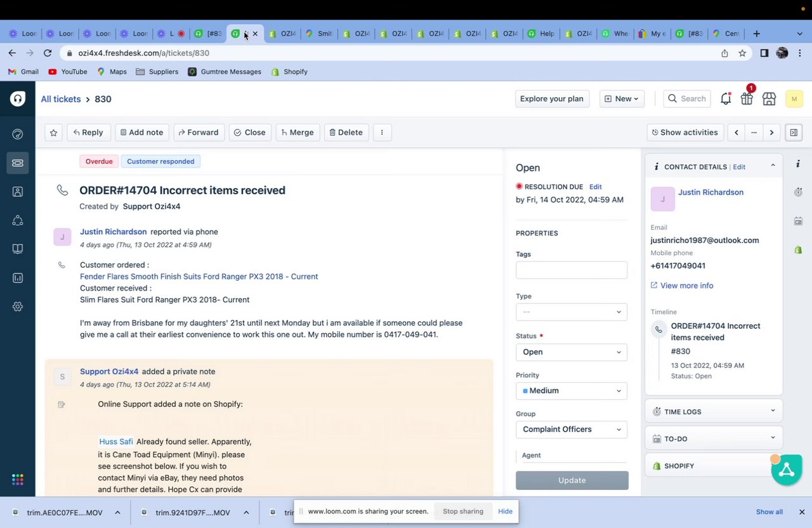Click the Add note button

click(x=142, y=132)
